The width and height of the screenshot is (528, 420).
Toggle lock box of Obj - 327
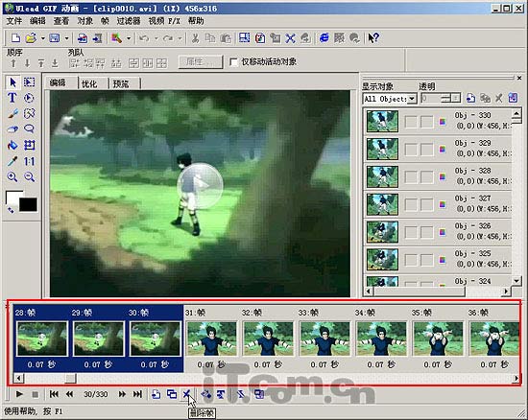pyautogui.click(x=426, y=204)
